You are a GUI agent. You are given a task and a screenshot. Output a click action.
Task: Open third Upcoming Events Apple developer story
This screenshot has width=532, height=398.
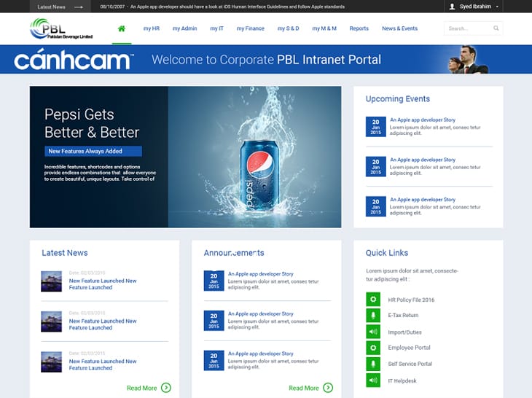point(423,200)
